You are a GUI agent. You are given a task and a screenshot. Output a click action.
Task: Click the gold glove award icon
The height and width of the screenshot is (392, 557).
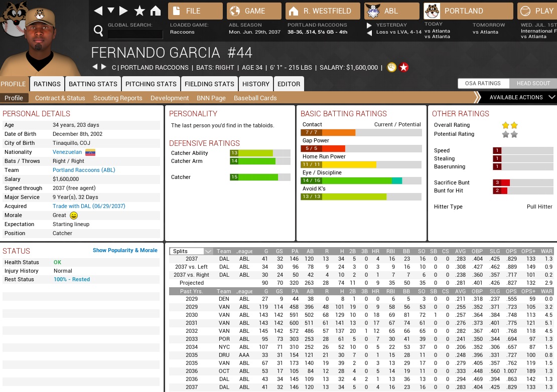(x=392, y=67)
